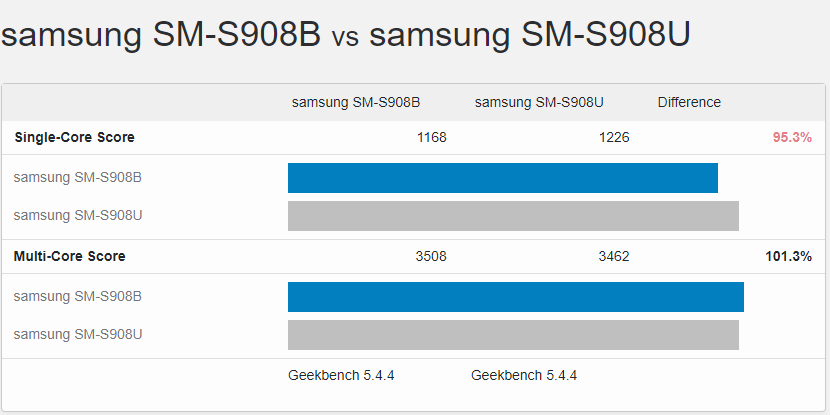The height and width of the screenshot is (415, 830).
Task: Click the gray SM-S908U multi-core bar
Action: point(513,335)
